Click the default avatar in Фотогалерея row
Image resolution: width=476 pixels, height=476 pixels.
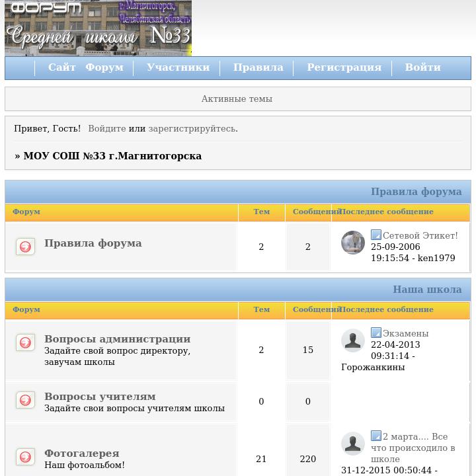(353, 444)
